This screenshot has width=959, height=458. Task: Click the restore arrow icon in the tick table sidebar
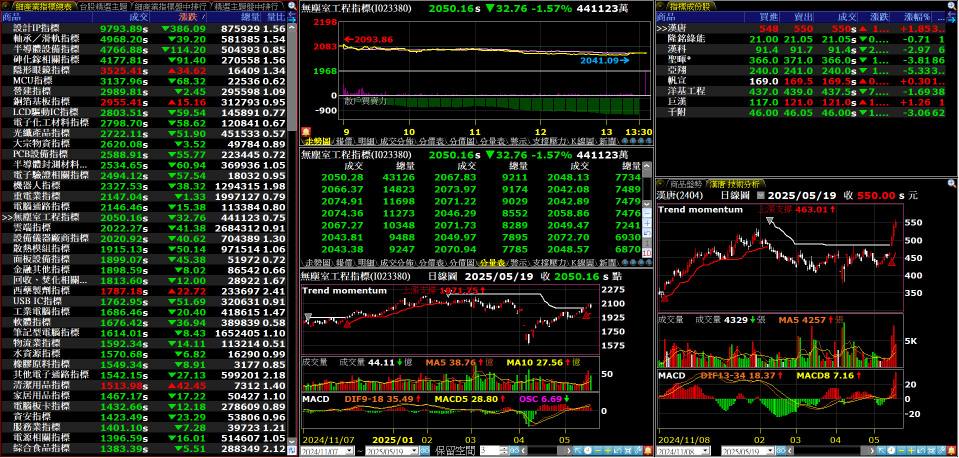click(647, 233)
